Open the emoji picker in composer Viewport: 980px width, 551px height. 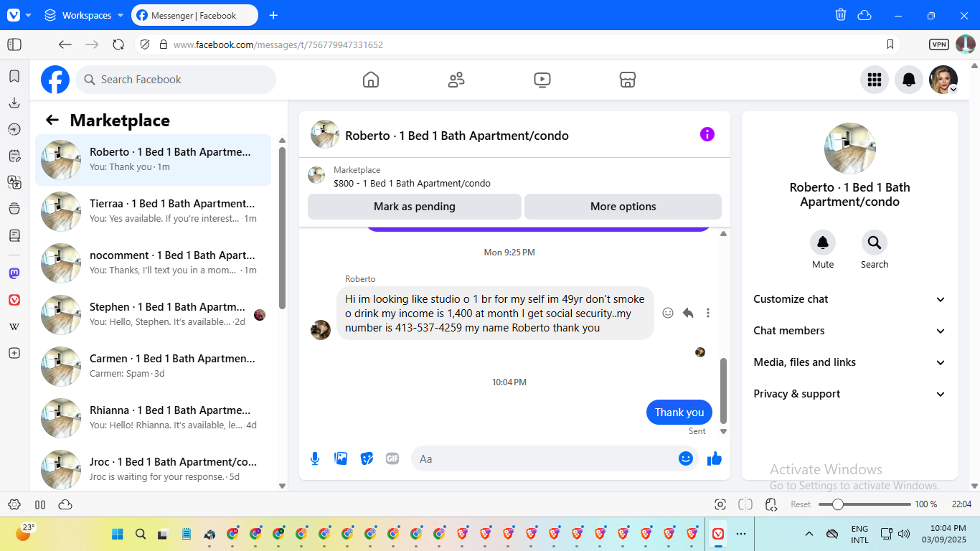point(686,458)
